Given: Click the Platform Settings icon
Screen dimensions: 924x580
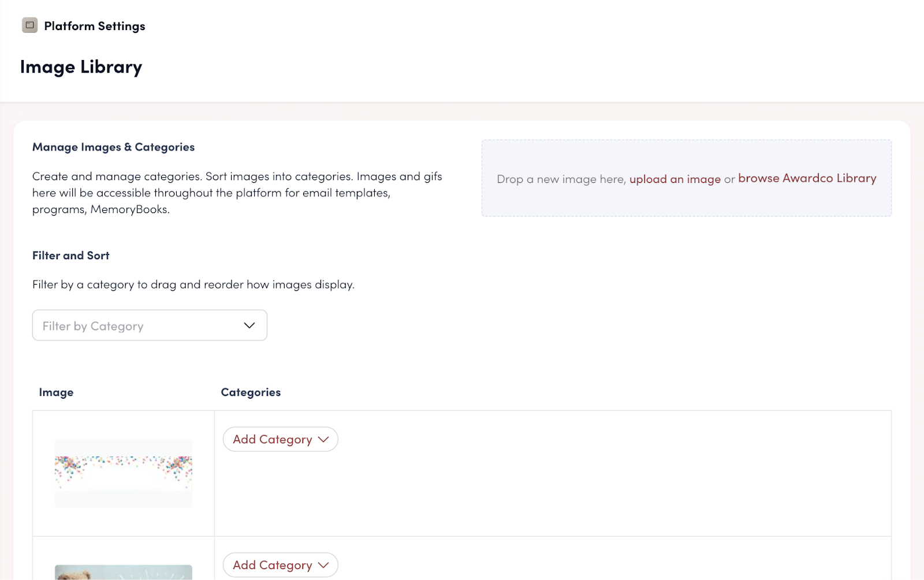Looking at the screenshot, I should point(29,25).
